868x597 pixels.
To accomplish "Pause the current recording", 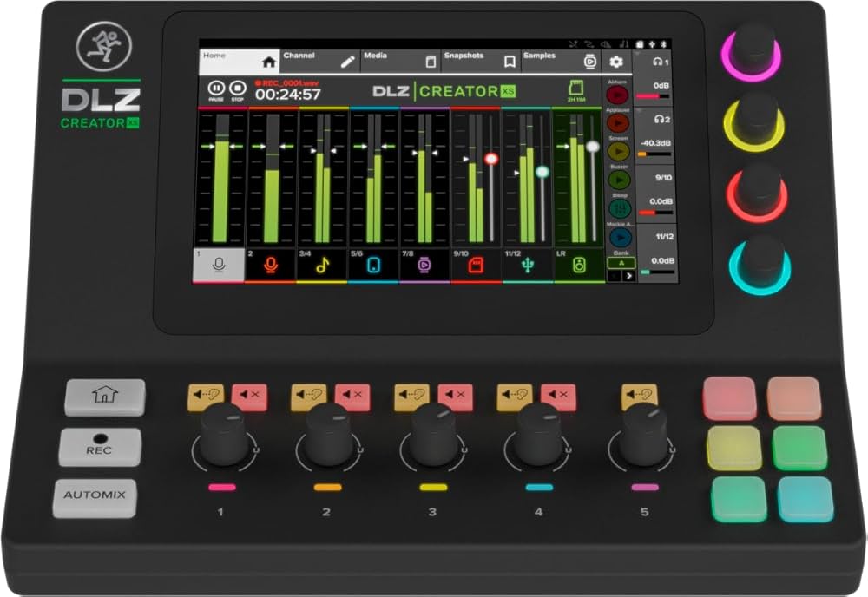I will click(x=216, y=87).
